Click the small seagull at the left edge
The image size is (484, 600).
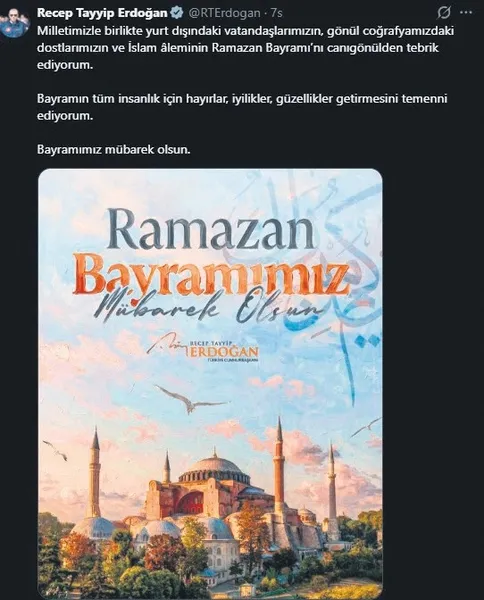point(55,450)
